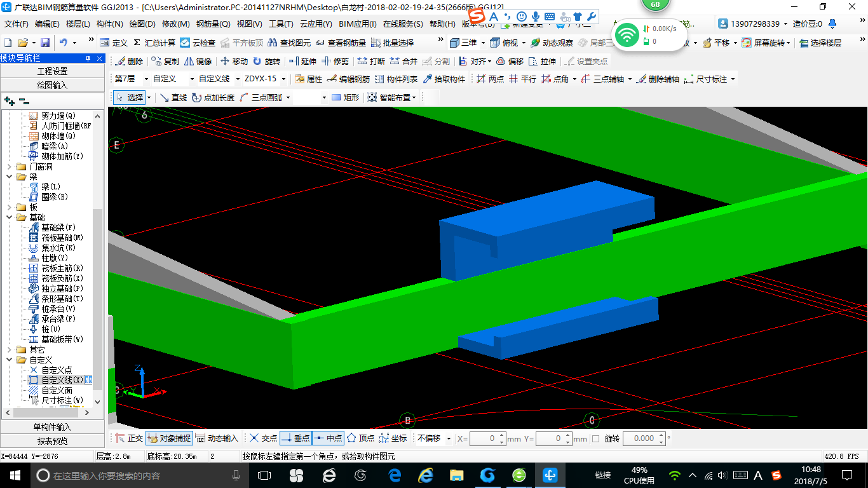Open 属性 properties panel
Image resolution: width=868 pixels, height=488 pixels.
(x=309, y=79)
